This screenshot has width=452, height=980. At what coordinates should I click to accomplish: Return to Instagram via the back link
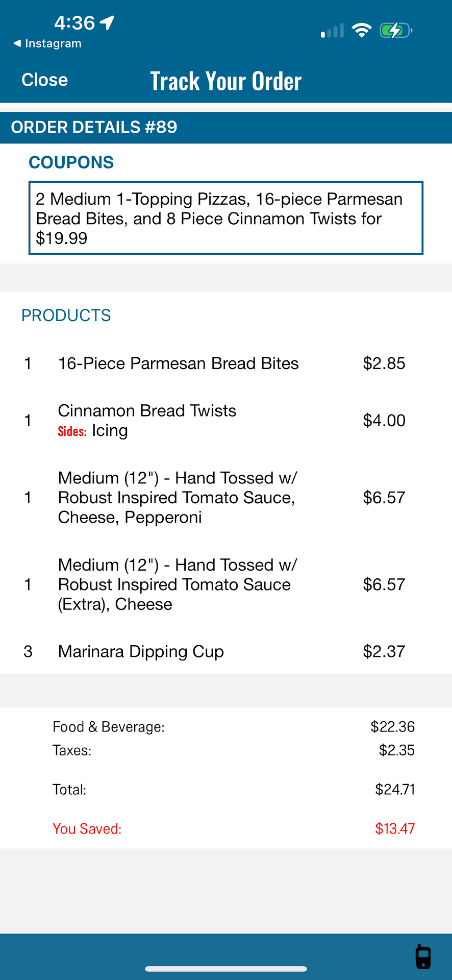point(53,43)
